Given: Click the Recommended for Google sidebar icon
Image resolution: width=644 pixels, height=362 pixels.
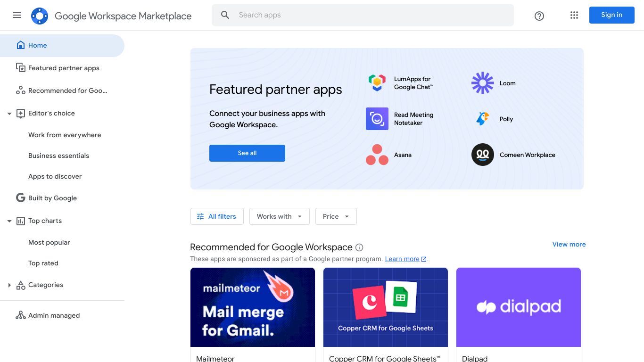Looking at the screenshot, I should pyautogui.click(x=21, y=90).
